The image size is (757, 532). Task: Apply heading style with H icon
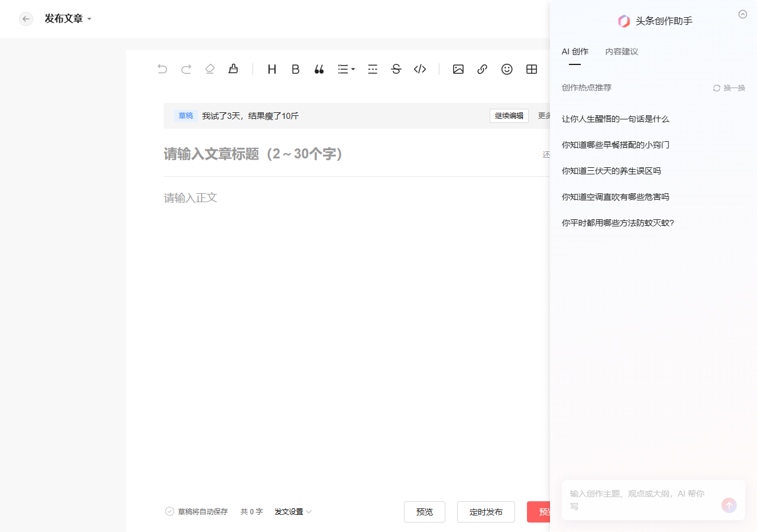point(272,69)
